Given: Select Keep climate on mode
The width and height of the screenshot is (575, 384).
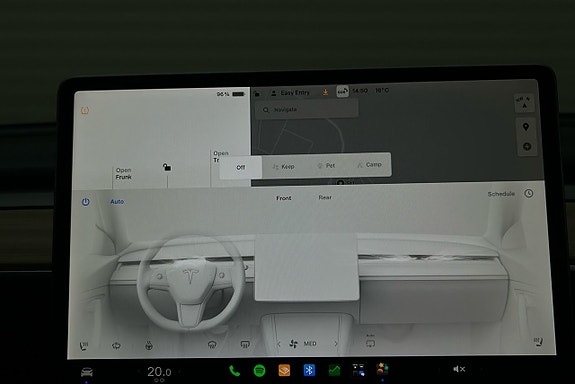Looking at the screenshot, I should (283, 167).
